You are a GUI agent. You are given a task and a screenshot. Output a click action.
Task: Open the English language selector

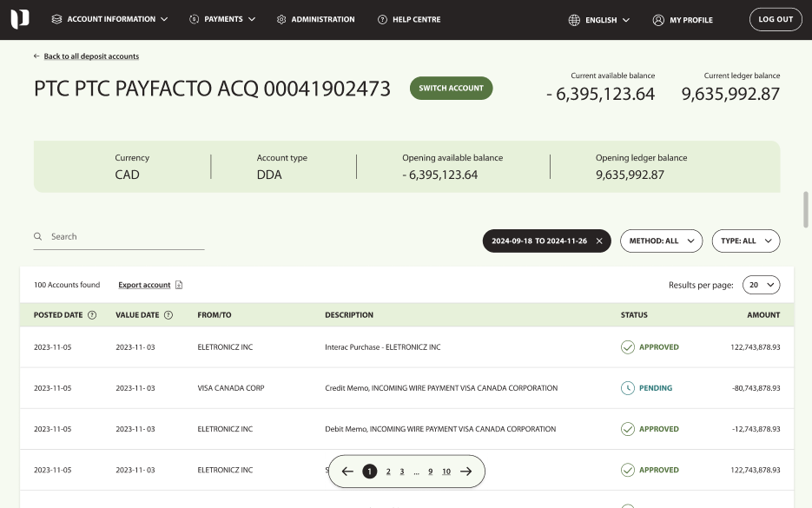pyautogui.click(x=599, y=20)
